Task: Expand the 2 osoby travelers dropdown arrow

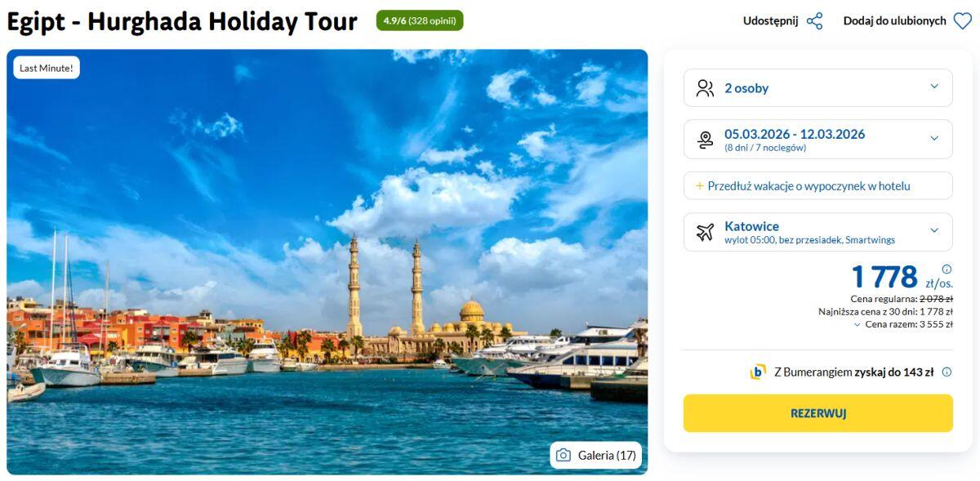Action: [934, 87]
